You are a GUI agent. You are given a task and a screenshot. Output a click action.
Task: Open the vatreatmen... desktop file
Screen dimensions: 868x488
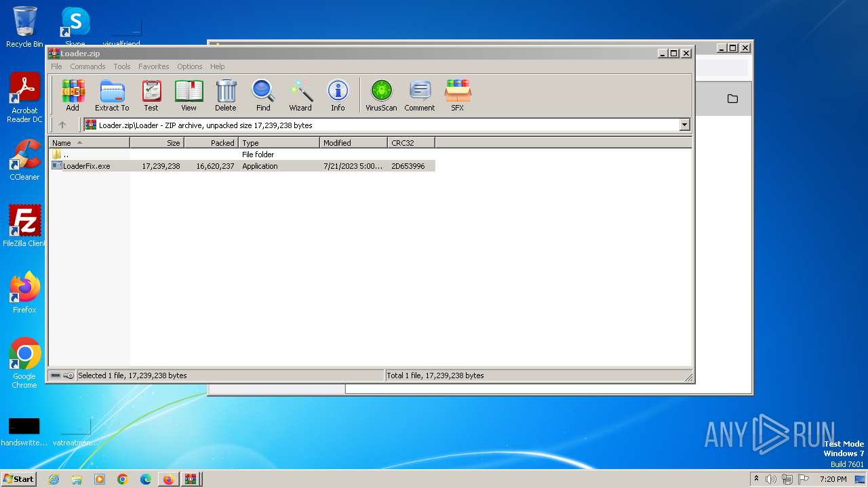click(75, 432)
